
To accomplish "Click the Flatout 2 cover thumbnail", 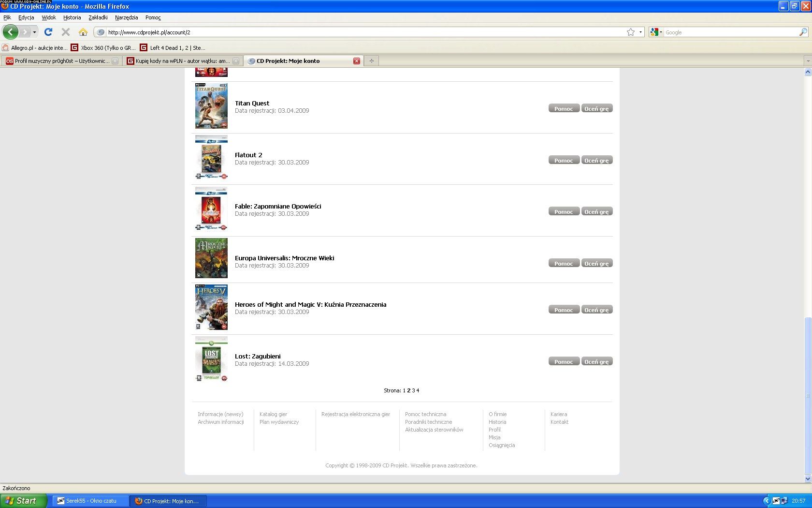I will click(211, 158).
